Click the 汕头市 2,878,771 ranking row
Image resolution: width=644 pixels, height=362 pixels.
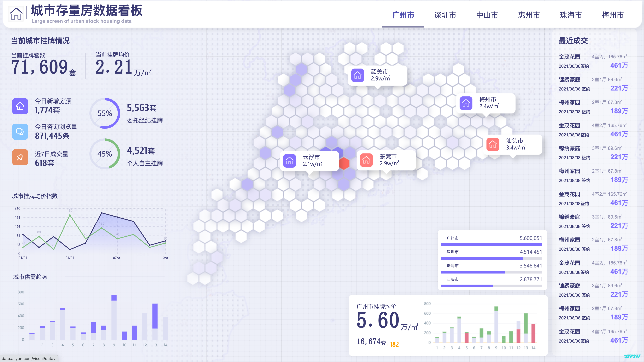tap(492, 282)
